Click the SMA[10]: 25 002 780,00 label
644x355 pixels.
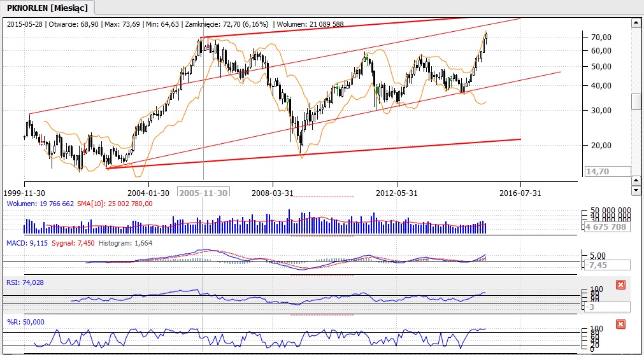(x=115, y=203)
